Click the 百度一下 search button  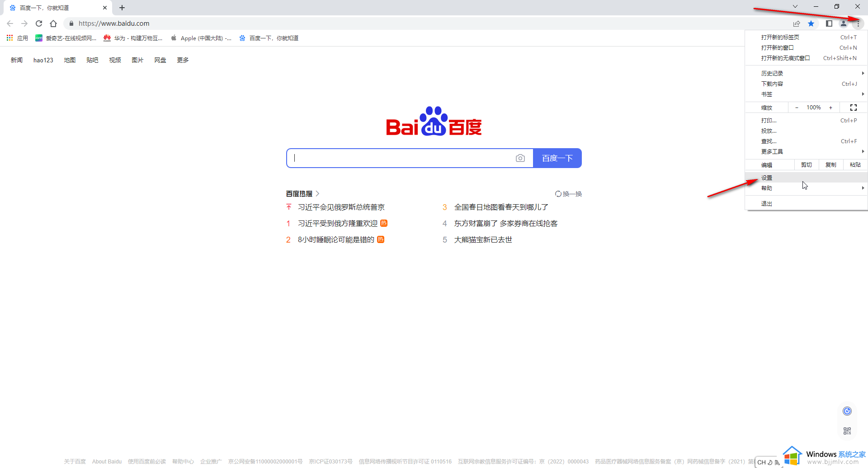(x=557, y=158)
